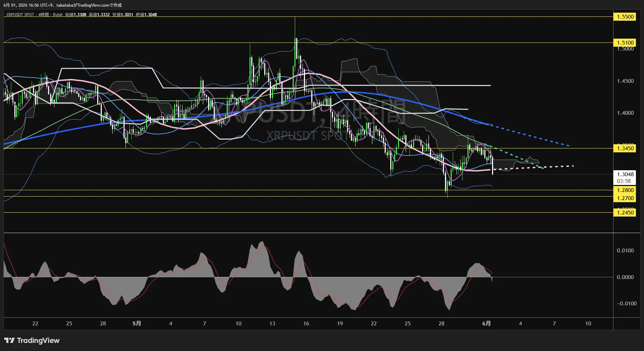Click the 0.0000 indicator axis value
The height and width of the screenshot is (351, 644).
click(625, 277)
